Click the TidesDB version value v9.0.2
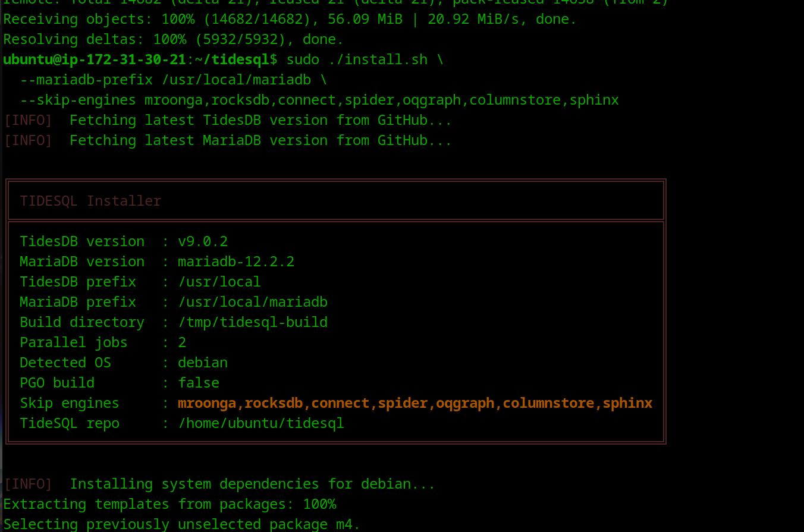This screenshot has width=804, height=532. pyautogui.click(x=203, y=241)
